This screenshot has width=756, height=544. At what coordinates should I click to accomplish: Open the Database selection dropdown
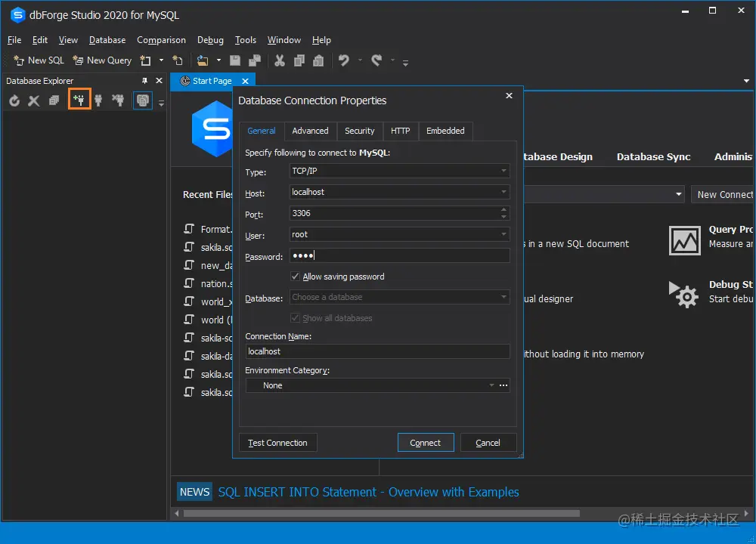click(503, 298)
